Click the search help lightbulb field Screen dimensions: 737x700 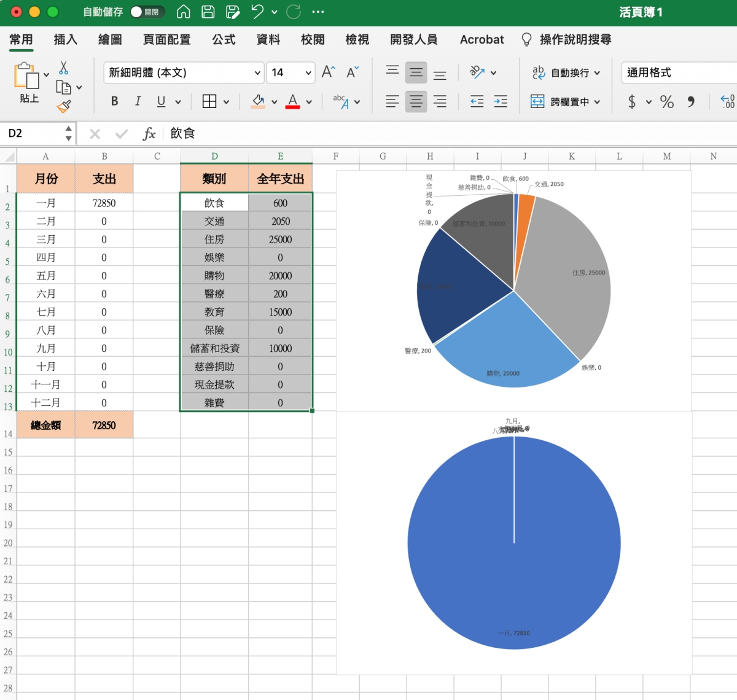coord(566,39)
